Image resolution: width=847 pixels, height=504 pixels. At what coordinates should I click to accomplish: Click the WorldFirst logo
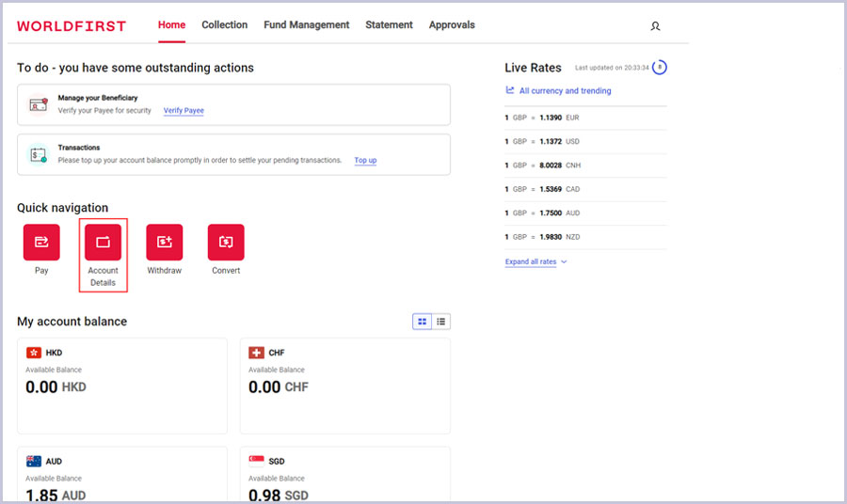click(72, 26)
